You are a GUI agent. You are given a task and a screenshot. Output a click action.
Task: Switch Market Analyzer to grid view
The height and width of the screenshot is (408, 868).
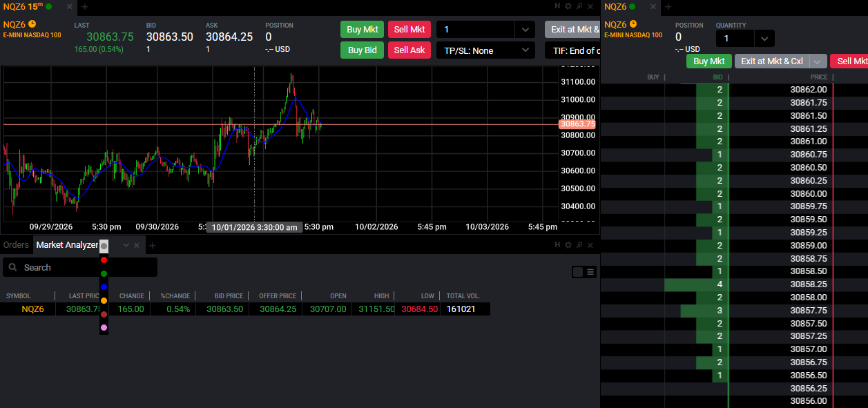(578, 272)
